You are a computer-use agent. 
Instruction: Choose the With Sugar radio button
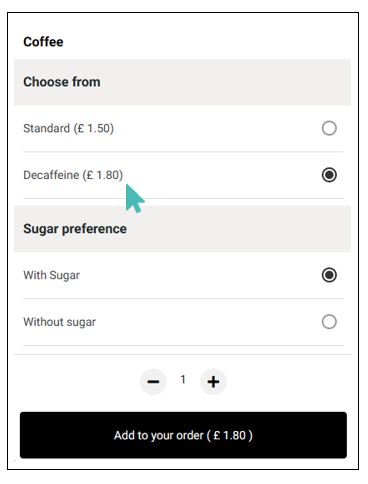click(x=329, y=275)
